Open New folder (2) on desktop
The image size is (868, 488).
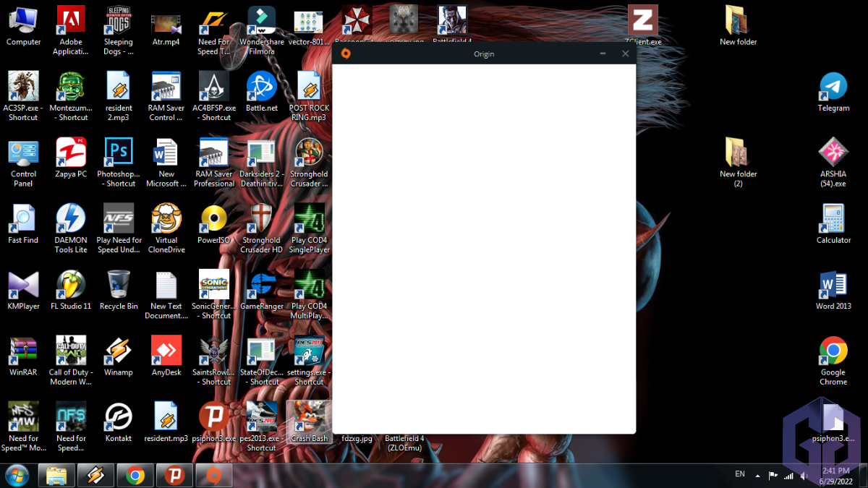click(x=738, y=162)
